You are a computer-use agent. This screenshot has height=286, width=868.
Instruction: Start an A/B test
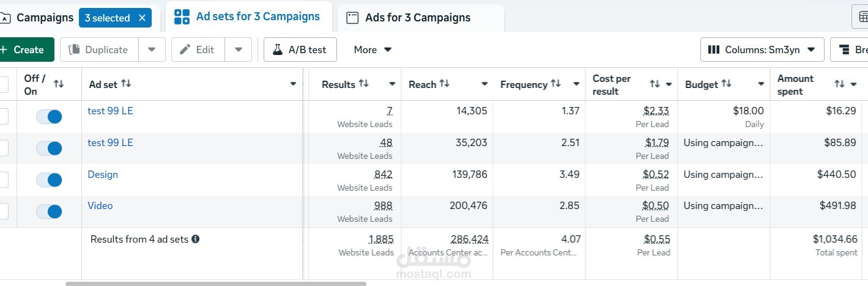pos(300,50)
